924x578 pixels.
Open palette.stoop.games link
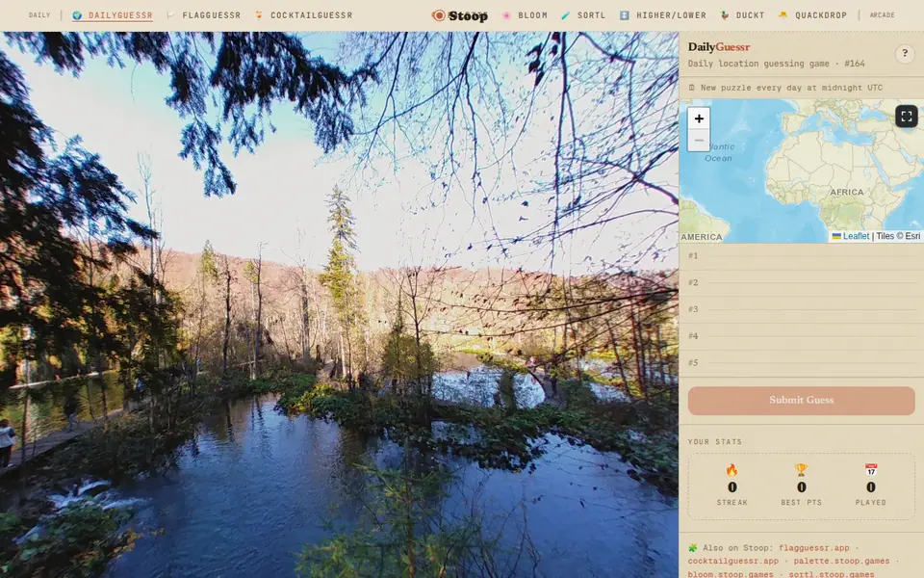pyautogui.click(x=841, y=561)
